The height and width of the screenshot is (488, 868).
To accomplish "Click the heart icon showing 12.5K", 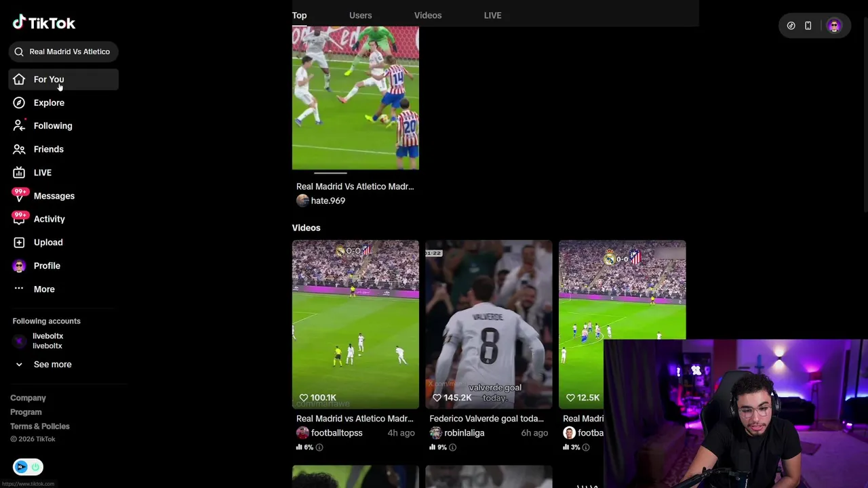I will [570, 398].
